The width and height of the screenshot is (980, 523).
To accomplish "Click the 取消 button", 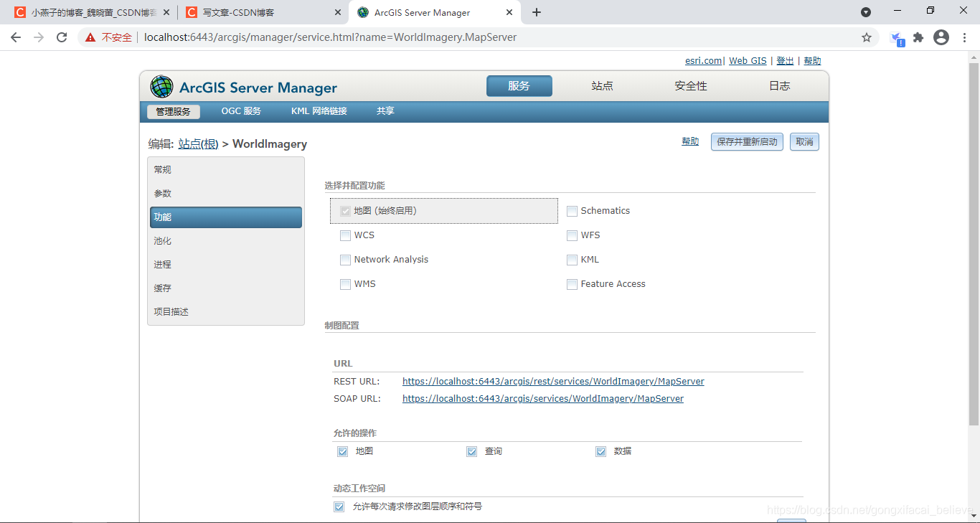I will 804,142.
